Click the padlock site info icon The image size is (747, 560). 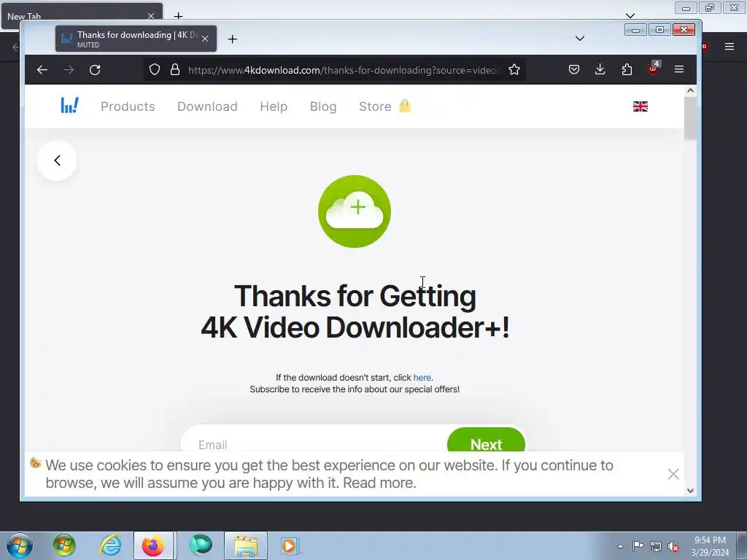175,69
